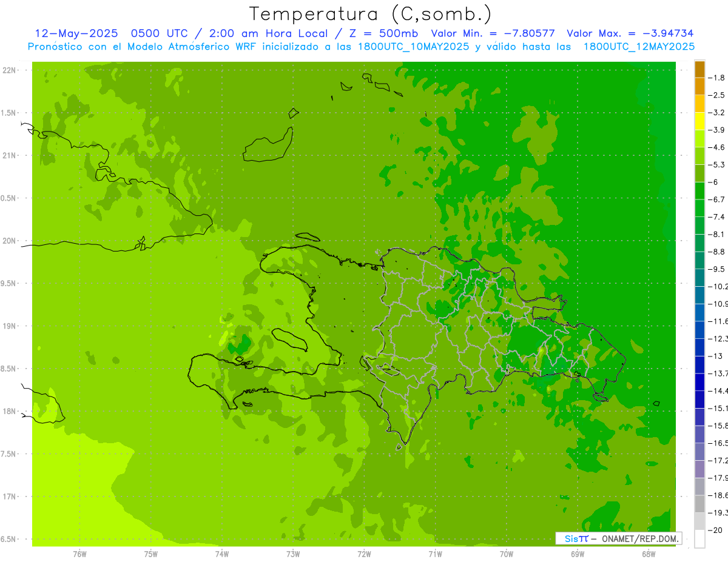Pick the green swatch between -6 and -6.7
Screen dimensions: 728x562
pyautogui.click(x=700, y=191)
